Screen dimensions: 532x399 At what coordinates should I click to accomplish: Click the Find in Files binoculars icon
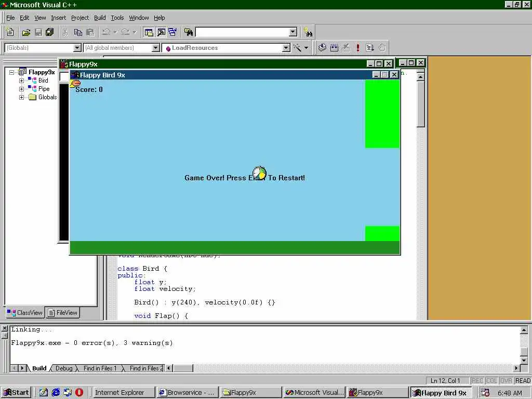(189, 32)
